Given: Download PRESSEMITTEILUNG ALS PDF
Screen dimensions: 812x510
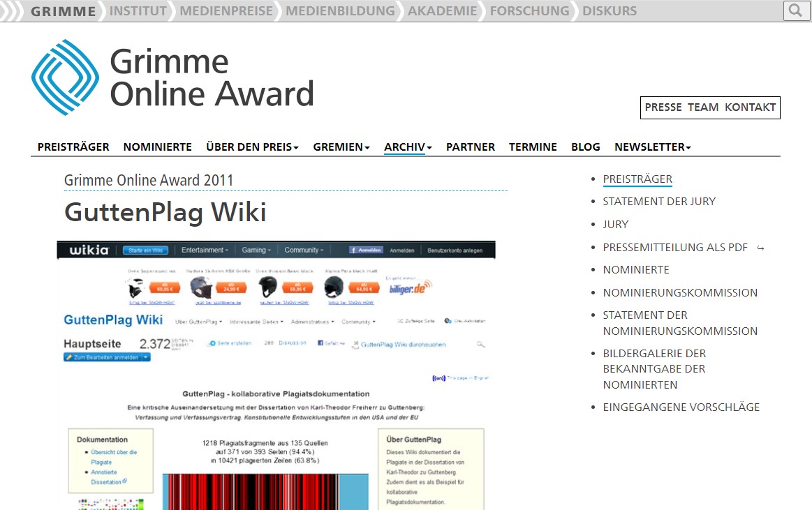Looking at the screenshot, I should pyautogui.click(x=675, y=247).
